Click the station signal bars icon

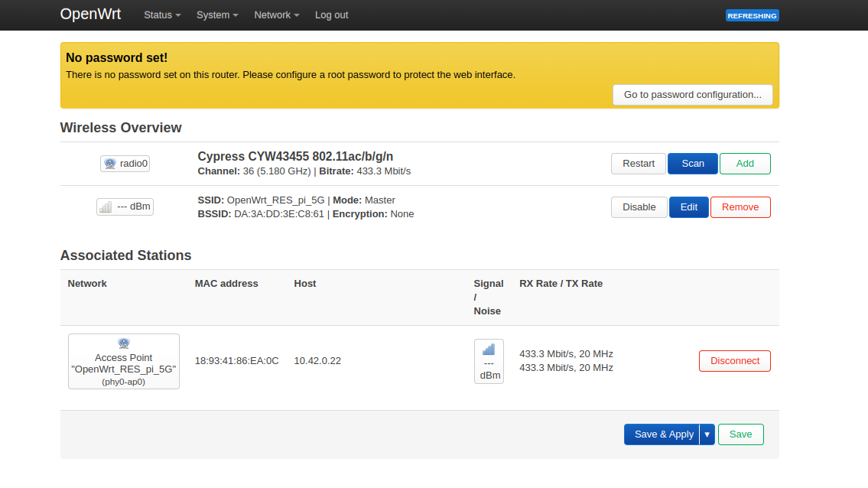click(x=489, y=350)
